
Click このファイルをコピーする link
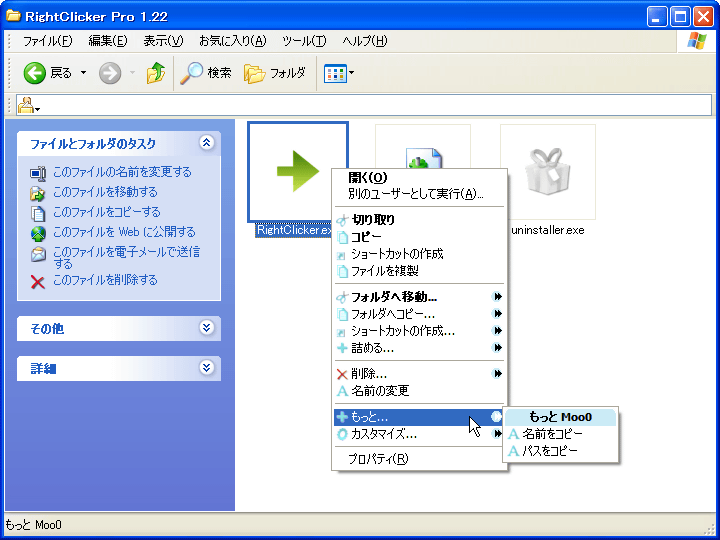pos(107,212)
